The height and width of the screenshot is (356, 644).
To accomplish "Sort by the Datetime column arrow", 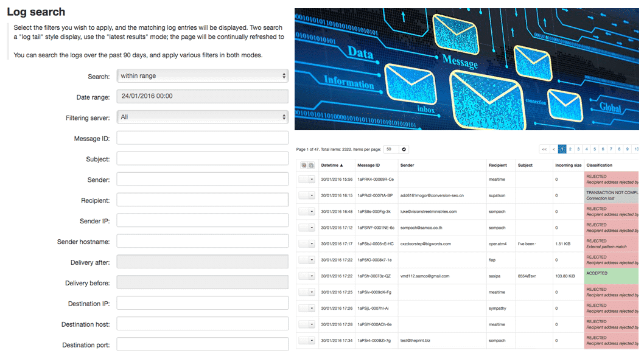I will coord(341,166).
